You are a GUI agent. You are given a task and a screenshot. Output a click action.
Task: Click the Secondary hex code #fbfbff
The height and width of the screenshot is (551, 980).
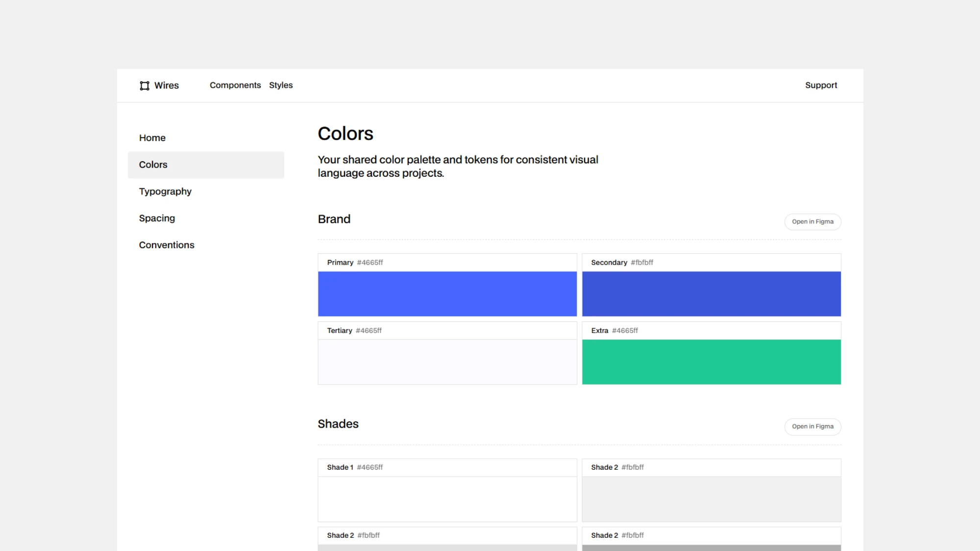pos(643,262)
